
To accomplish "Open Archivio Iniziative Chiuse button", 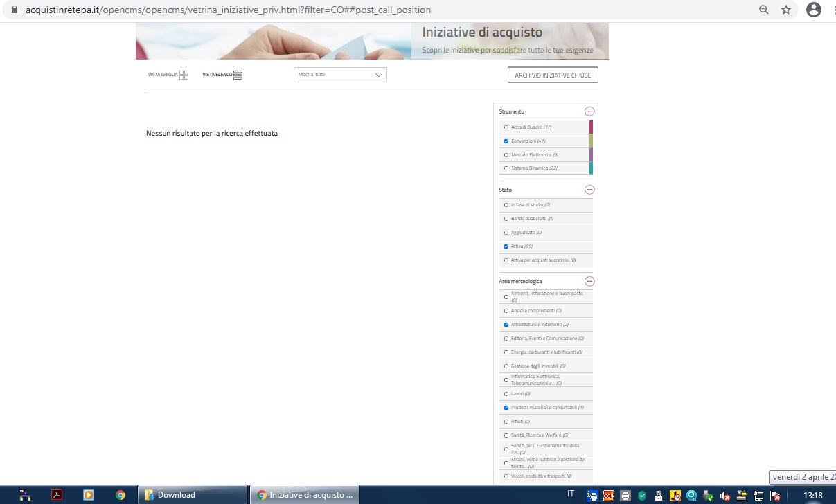I will (553, 75).
